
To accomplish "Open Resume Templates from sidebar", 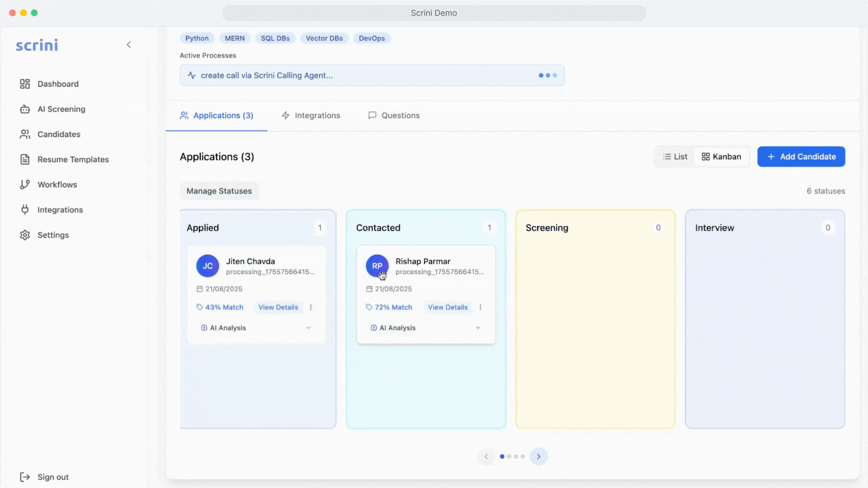I will (x=72, y=159).
